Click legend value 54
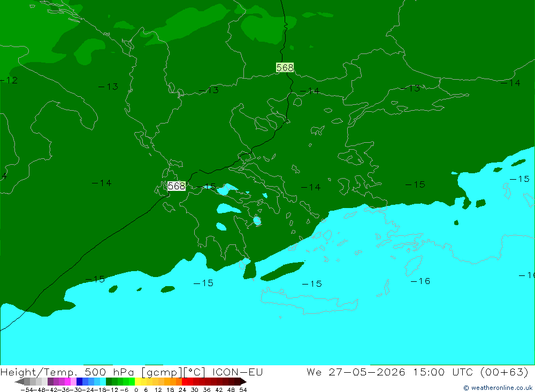 point(243,390)
